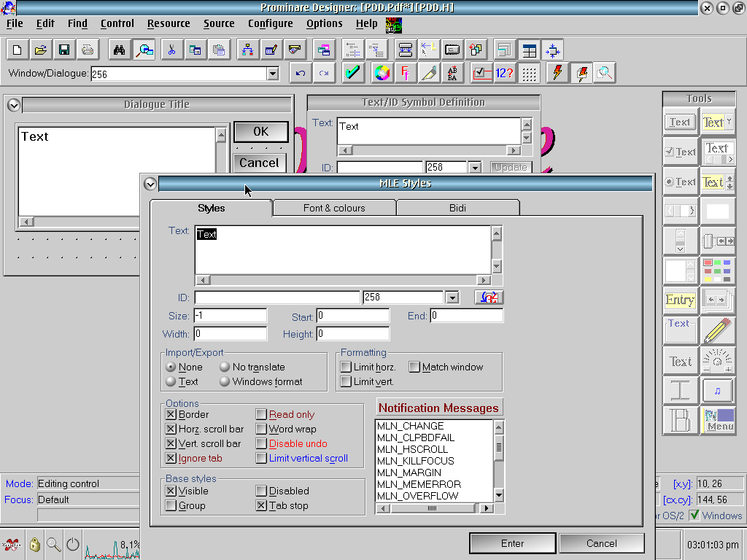Open the ID 258 dropdown in MLE Styles
747x560 pixels.
click(x=452, y=297)
